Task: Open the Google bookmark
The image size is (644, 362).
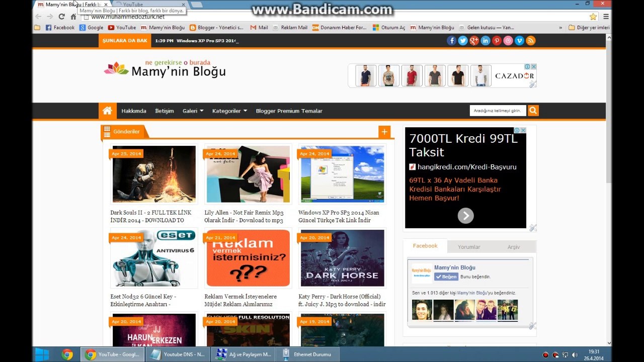Action: pyautogui.click(x=91, y=28)
